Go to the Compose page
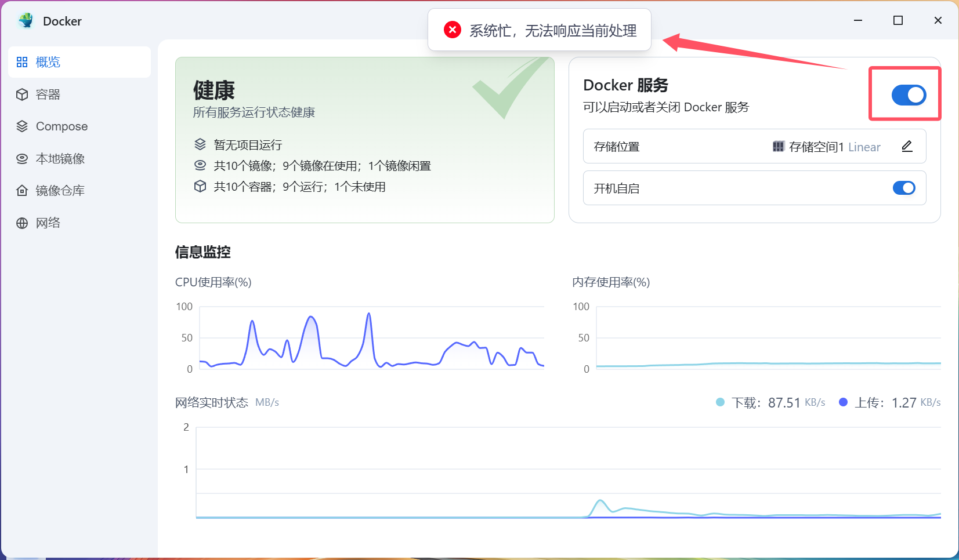Image resolution: width=959 pixels, height=560 pixels. pyautogui.click(x=79, y=126)
